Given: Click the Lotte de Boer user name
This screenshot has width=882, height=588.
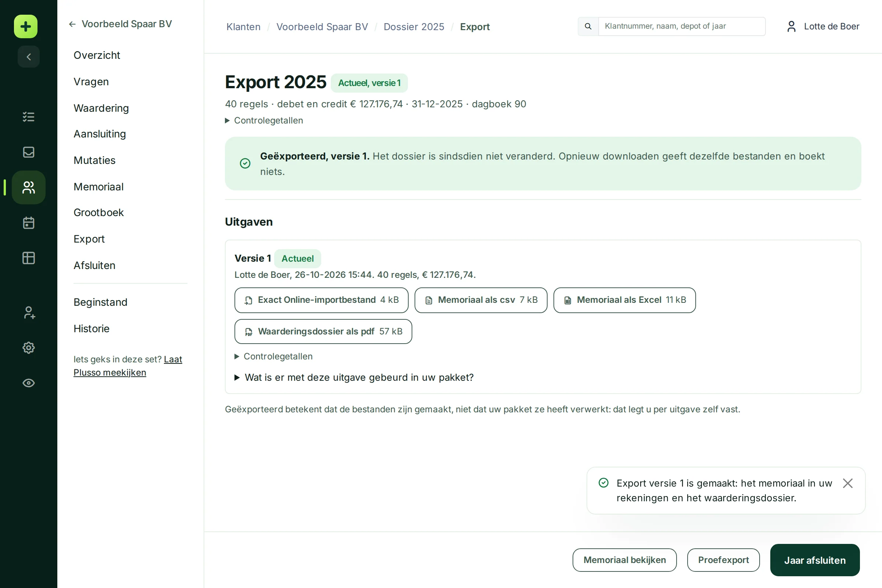Looking at the screenshot, I should pos(831,26).
